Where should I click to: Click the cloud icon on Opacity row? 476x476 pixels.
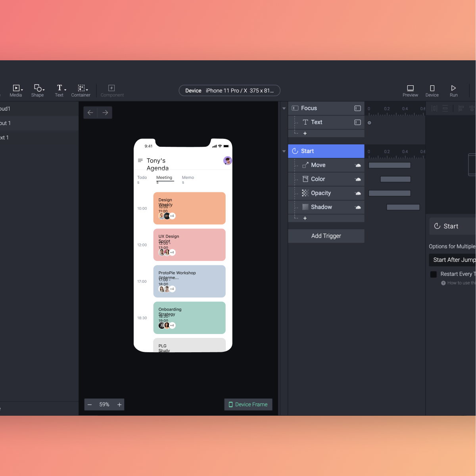point(358,193)
